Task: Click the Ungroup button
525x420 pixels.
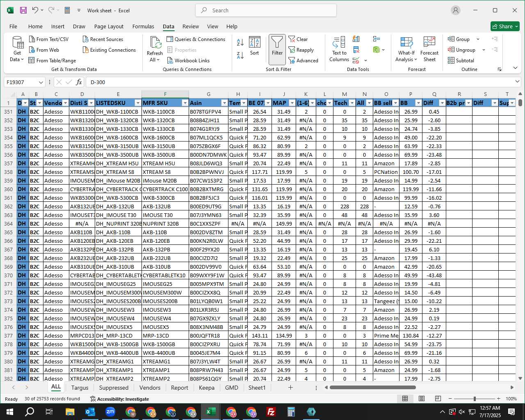Action: [x=462, y=50]
